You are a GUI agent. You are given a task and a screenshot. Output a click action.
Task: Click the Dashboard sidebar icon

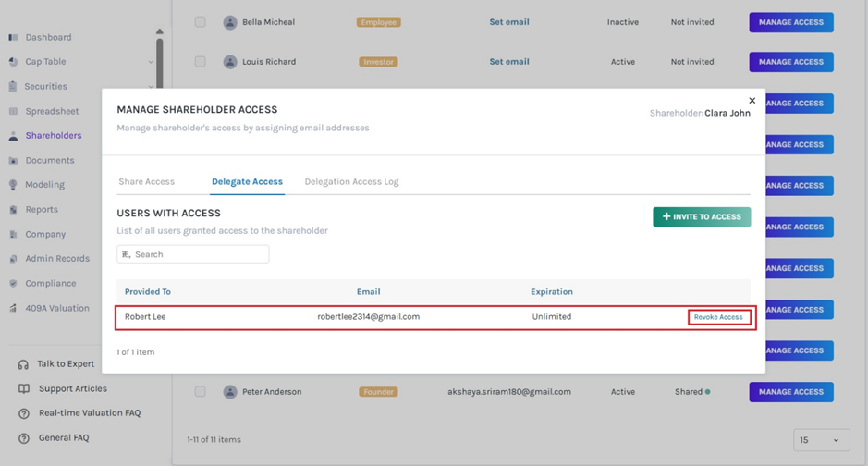click(13, 37)
